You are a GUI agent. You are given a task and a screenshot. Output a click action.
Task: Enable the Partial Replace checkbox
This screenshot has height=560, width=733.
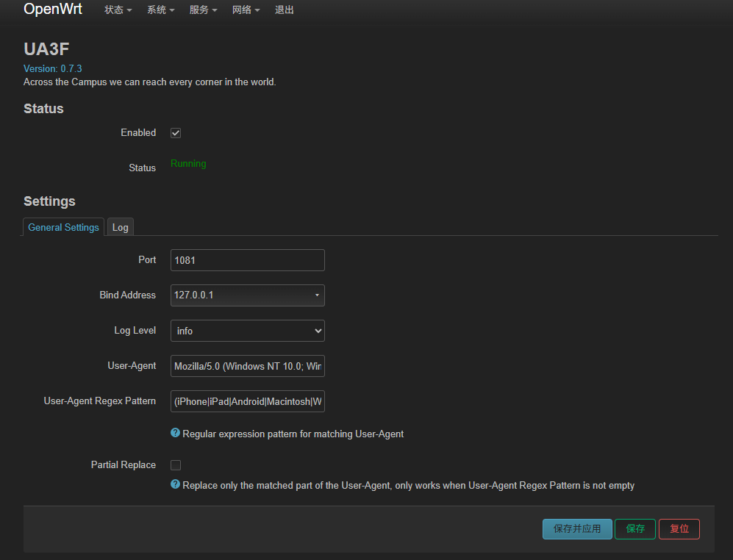176,465
